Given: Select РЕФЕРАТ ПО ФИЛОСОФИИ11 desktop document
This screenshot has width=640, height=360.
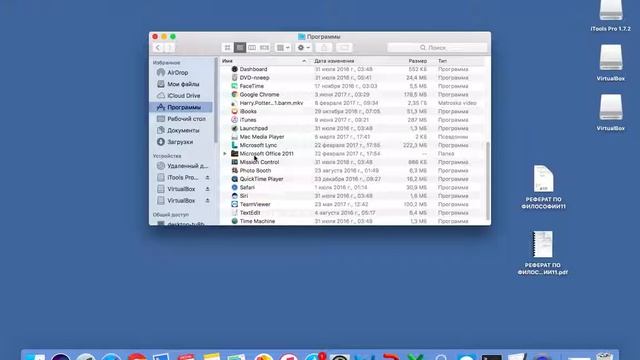Looking at the screenshot, I should (543, 187).
